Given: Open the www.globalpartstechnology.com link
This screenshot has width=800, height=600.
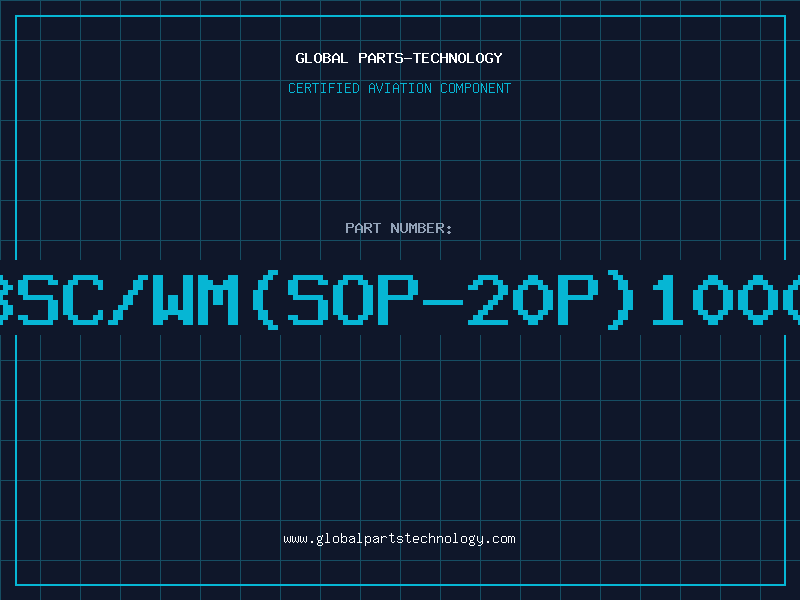Looking at the screenshot, I should (399, 539).
